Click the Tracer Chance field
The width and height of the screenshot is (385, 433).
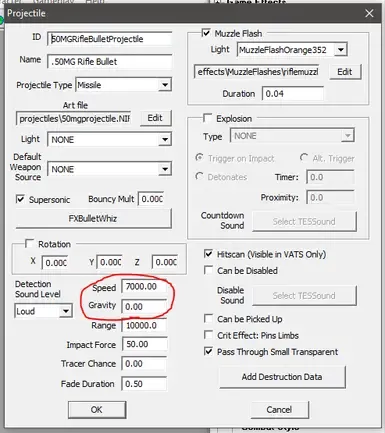144,364
